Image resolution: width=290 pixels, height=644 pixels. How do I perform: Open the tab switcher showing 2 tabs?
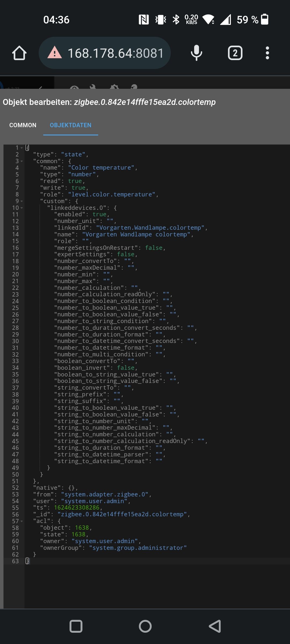click(x=235, y=53)
